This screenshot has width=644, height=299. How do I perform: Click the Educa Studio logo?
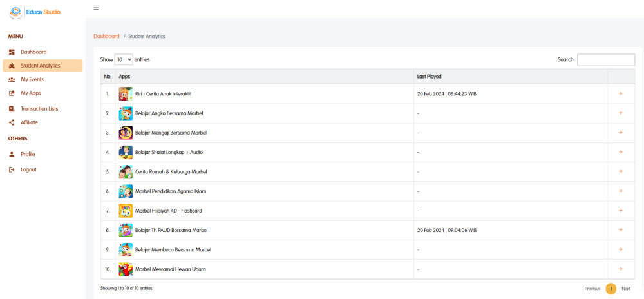point(35,12)
